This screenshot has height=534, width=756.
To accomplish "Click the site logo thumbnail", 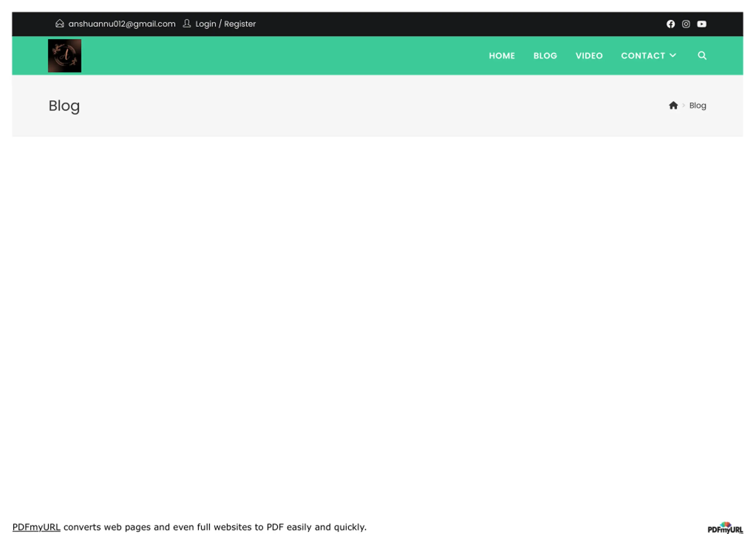I will coord(65,55).
